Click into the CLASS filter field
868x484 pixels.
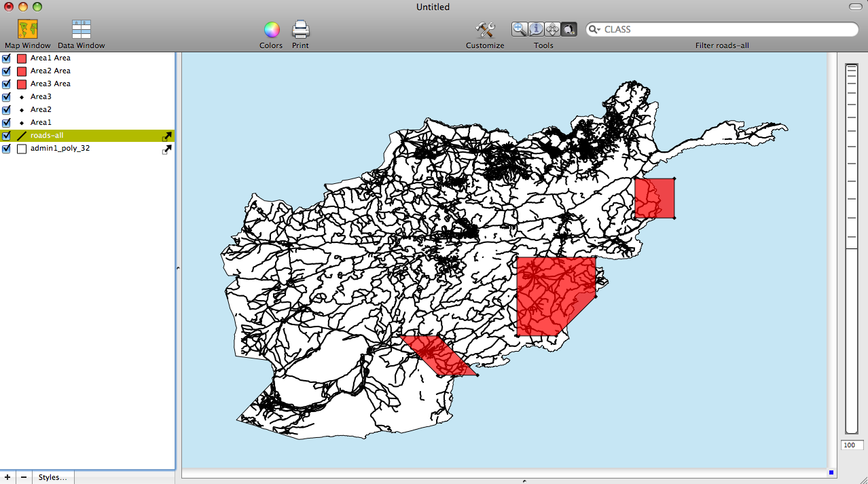pyautogui.click(x=727, y=29)
